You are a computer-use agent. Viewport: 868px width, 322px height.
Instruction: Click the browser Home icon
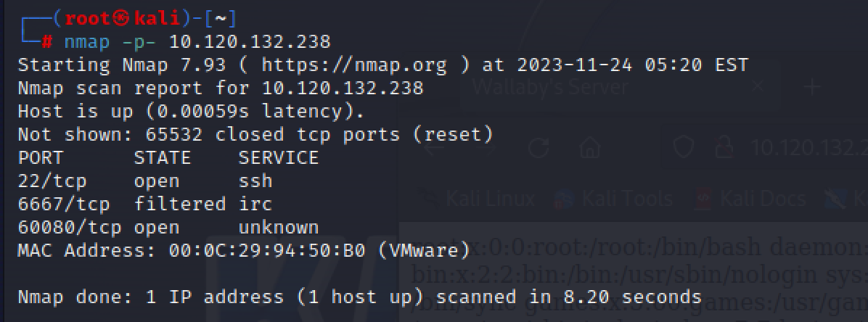pyautogui.click(x=589, y=148)
